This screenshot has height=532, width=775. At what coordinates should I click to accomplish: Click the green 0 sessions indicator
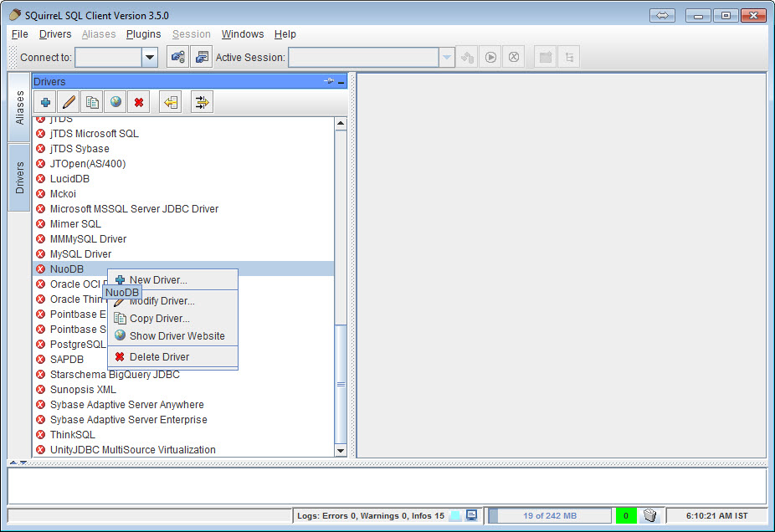(626, 516)
